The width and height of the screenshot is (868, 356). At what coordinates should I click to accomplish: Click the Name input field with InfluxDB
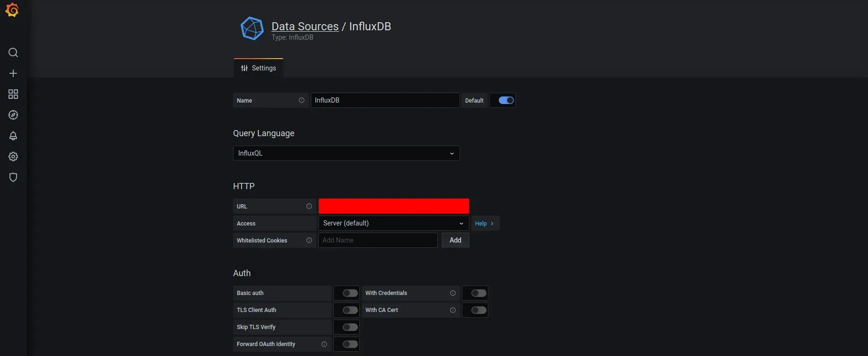point(385,100)
